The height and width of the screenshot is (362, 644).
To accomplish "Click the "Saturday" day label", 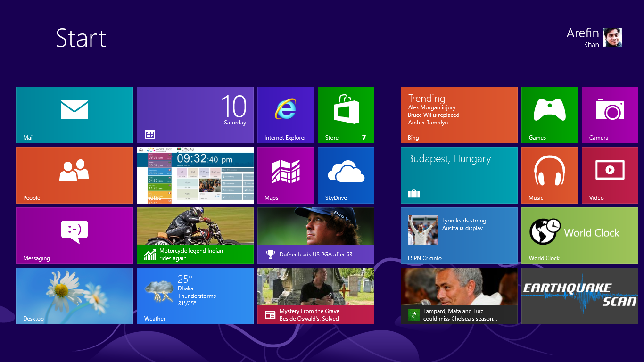I will point(235,123).
